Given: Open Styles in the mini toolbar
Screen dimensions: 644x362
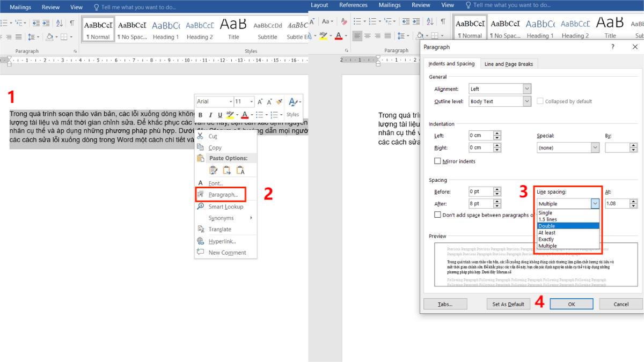Looking at the screenshot, I should [x=293, y=107].
